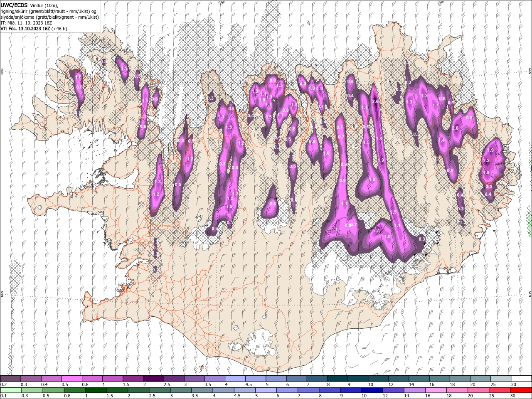Pick the dark teal upper-legend swatch labeled 8
This screenshot has height=399, width=532.
337,379
